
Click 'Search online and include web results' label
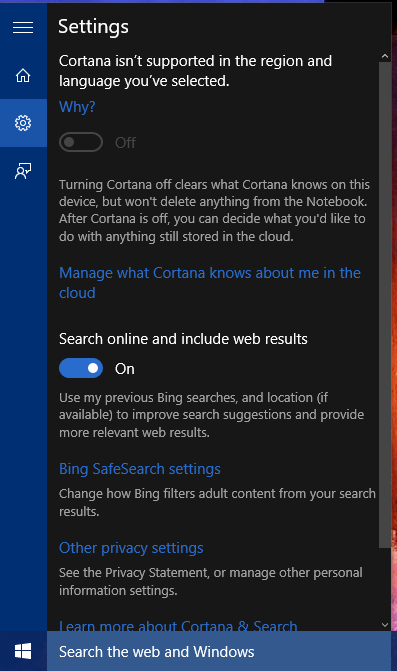click(183, 339)
